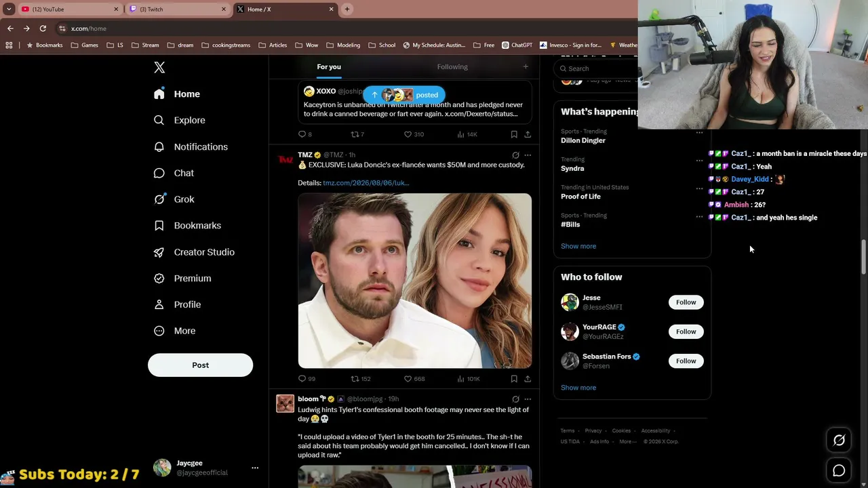Image resolution: width=868 pixels, height=488 pixels.
Task: Share the TMZ post
Action: pos(528,379)
